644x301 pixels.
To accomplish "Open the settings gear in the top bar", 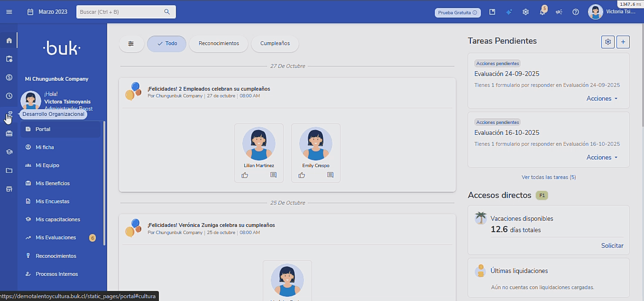I will 525,12.
